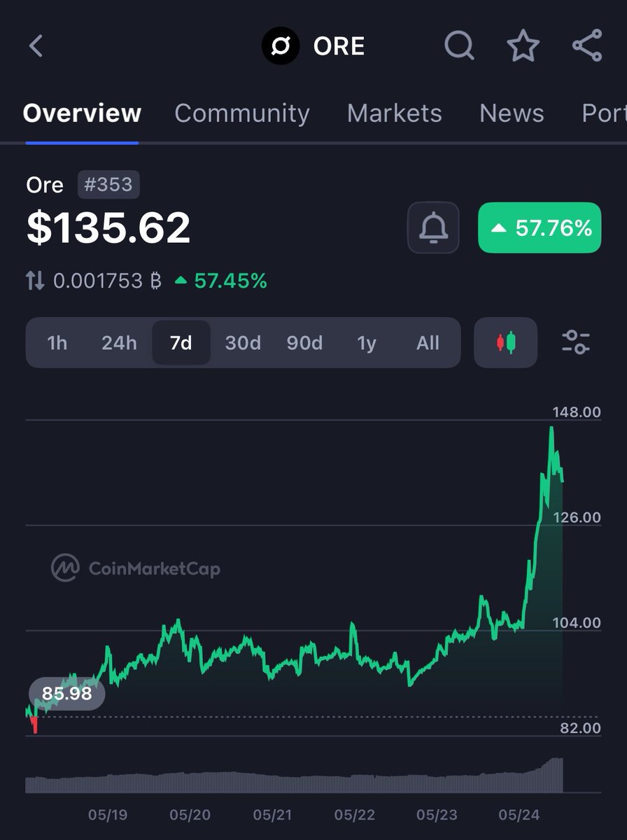Open the Overview tab

click(82, 113)
